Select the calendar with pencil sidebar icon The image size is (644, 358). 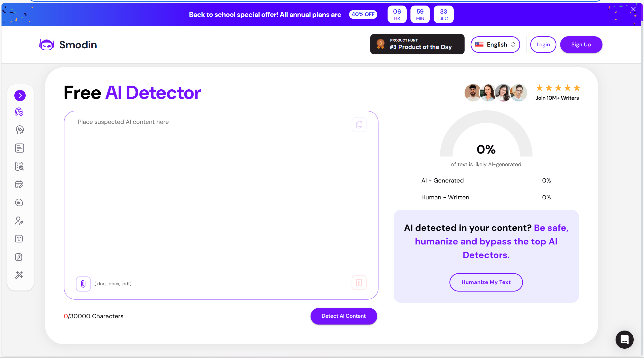click(x=19, y=185)
